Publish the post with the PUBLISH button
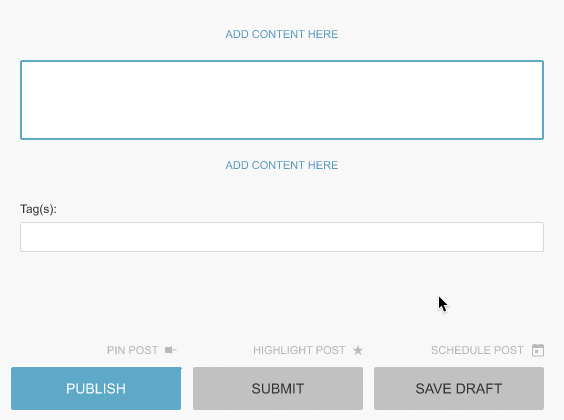The image size is (564, 420). (96, 388)
